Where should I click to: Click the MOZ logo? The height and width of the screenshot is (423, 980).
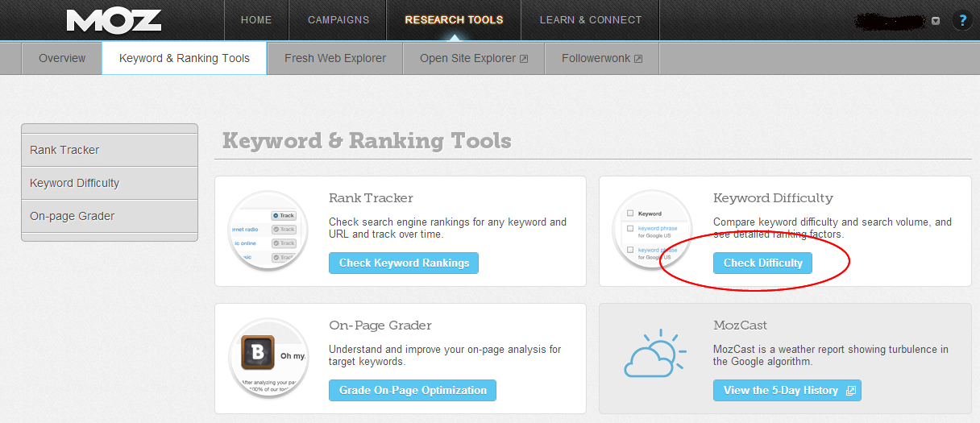pos(114,20)
